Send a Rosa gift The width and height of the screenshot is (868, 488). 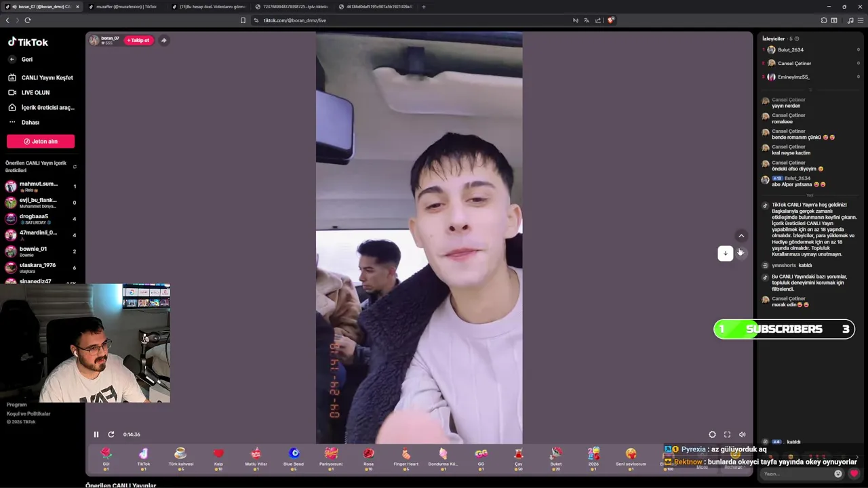click(x=368, y=458)
